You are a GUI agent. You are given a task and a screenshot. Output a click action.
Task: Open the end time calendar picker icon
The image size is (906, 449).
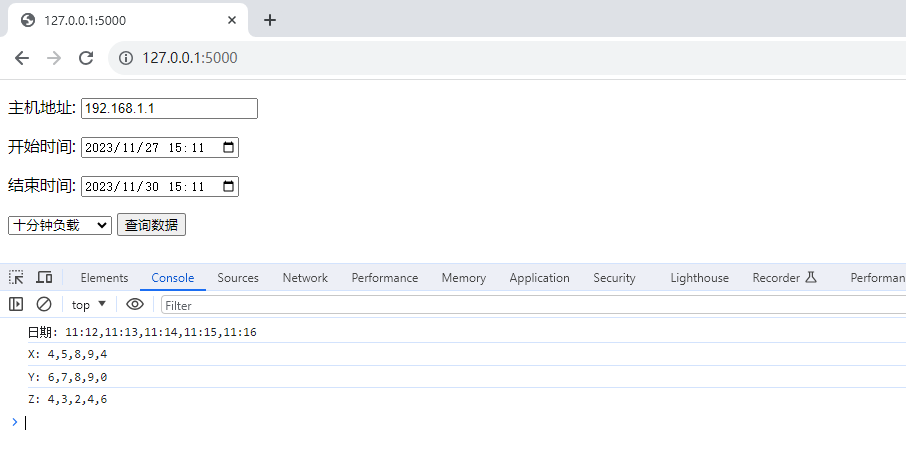point(229,187)
